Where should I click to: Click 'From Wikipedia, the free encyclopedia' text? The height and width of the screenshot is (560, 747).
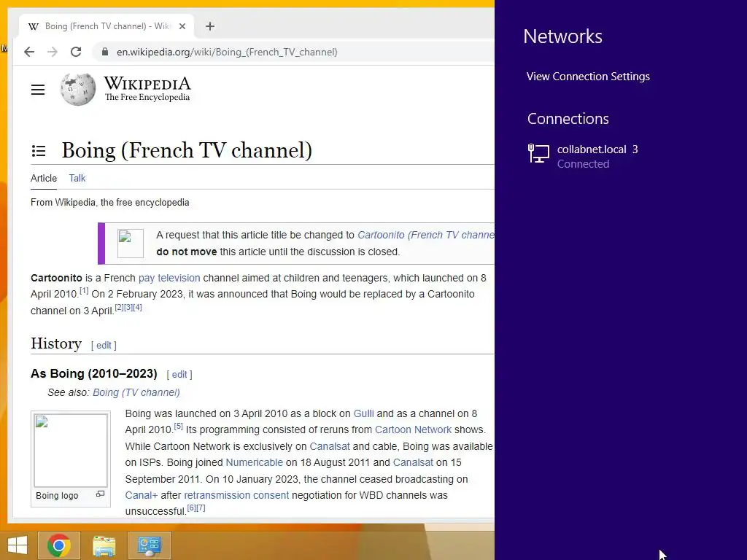click(x=110, y=203)
